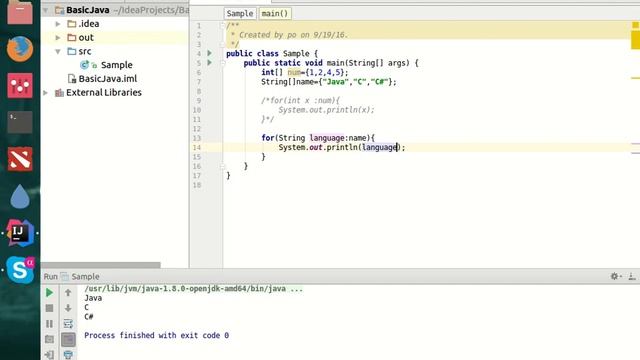The height and width of the screenshot is (360, 640).
Task: Click 'Java' output line in console
Action: pyautogui.click(x=93, y=298)
